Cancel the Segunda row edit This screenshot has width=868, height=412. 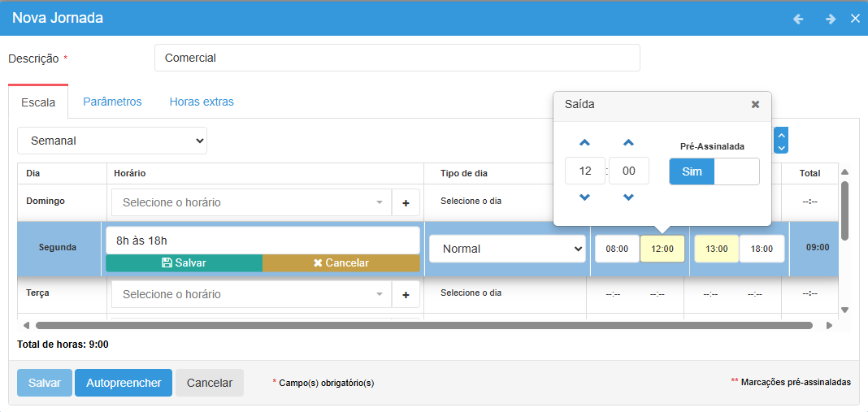pos(341,263)
